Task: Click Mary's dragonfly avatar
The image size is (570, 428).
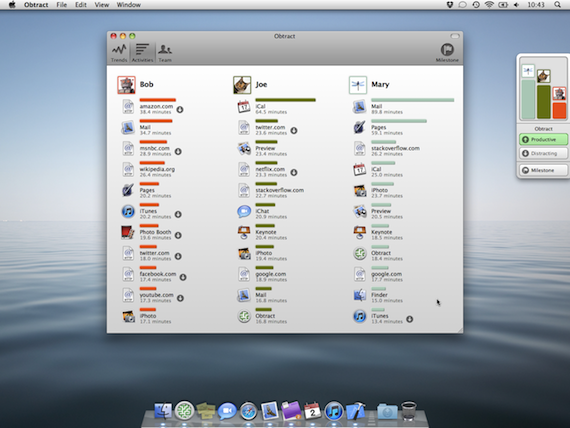Action: [x=358, y=85]
